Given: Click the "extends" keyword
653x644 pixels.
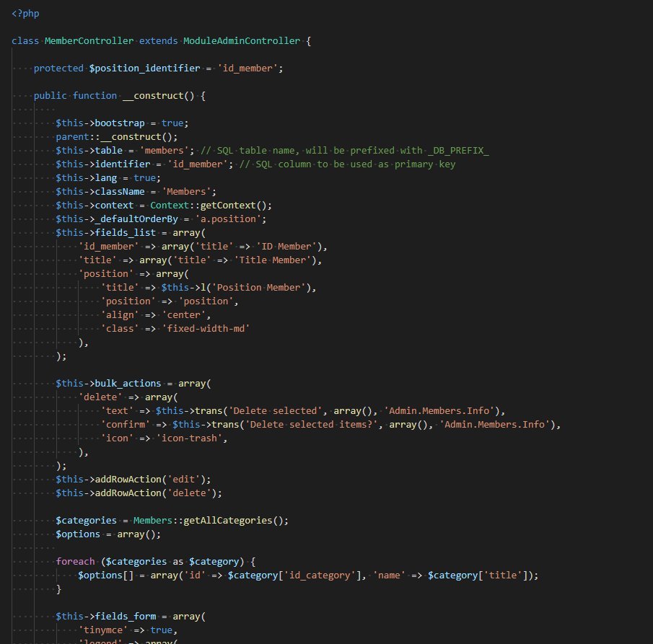Looking at the screenshot, I should [158, 41].
